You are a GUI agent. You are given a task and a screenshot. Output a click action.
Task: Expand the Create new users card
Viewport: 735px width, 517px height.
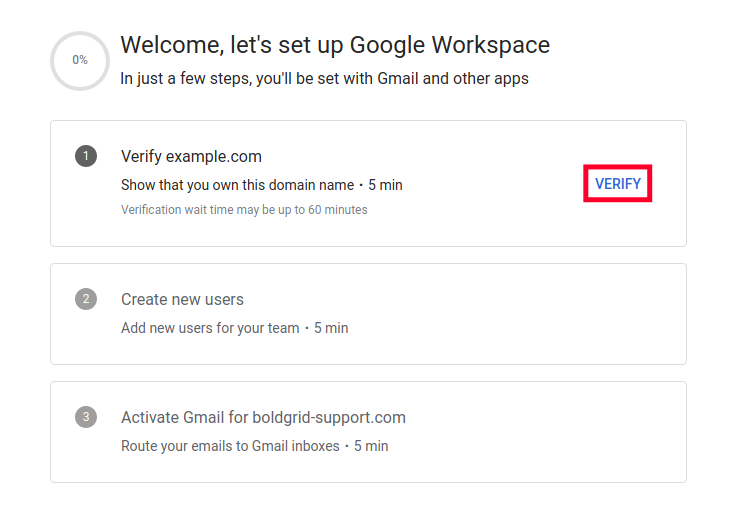pos(500,314)
